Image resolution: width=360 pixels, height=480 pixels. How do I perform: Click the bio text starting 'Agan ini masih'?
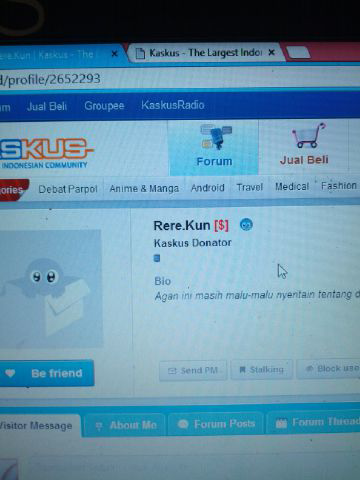tap(257, 295)
